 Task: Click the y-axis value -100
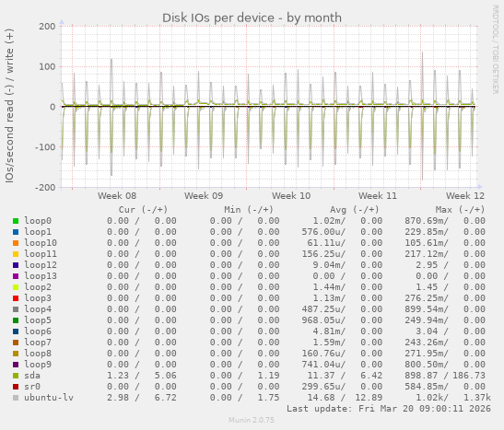[45, 147]
